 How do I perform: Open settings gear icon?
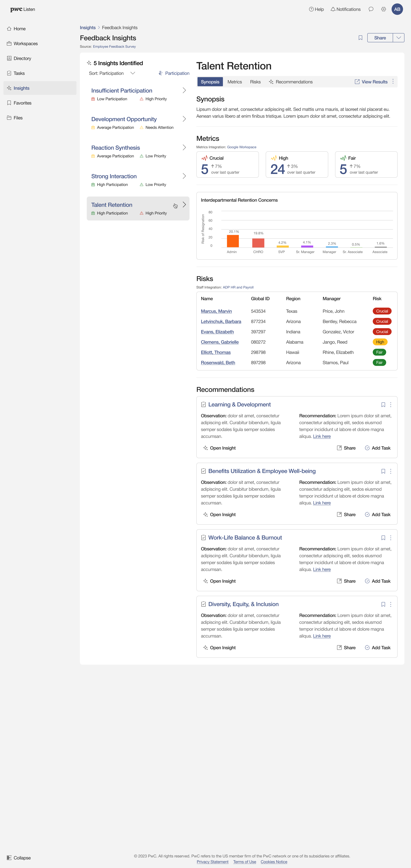(383, 9)
